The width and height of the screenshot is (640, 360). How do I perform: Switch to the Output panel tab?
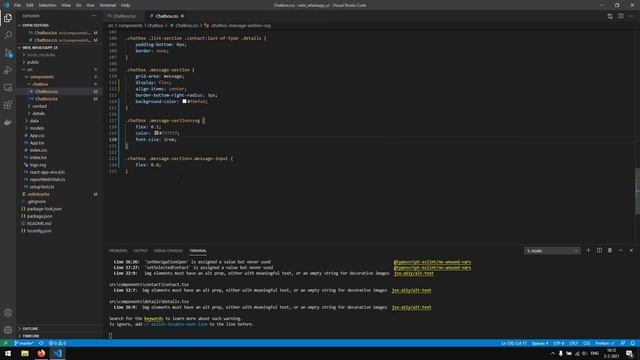click(x=140, y=251)
